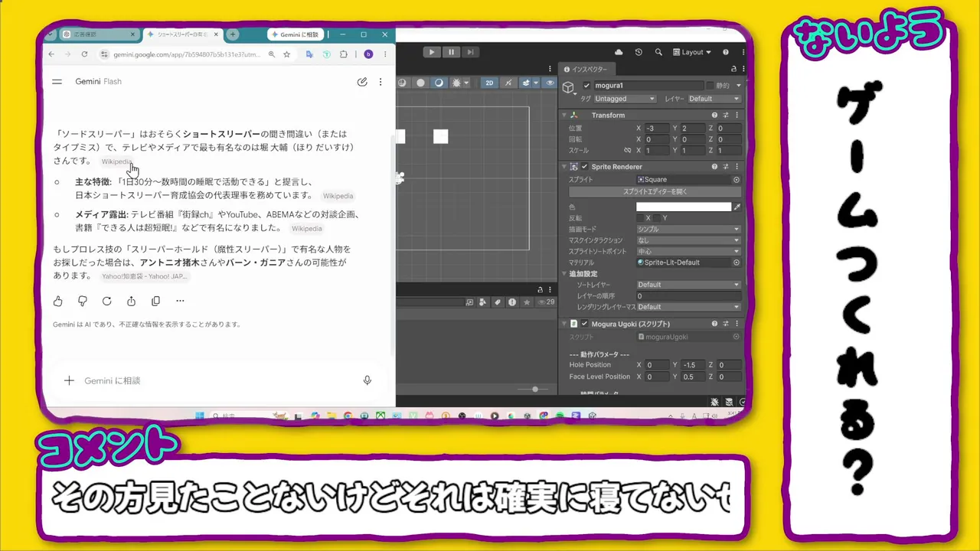Start a new Gemini chat

pos(362,82)
